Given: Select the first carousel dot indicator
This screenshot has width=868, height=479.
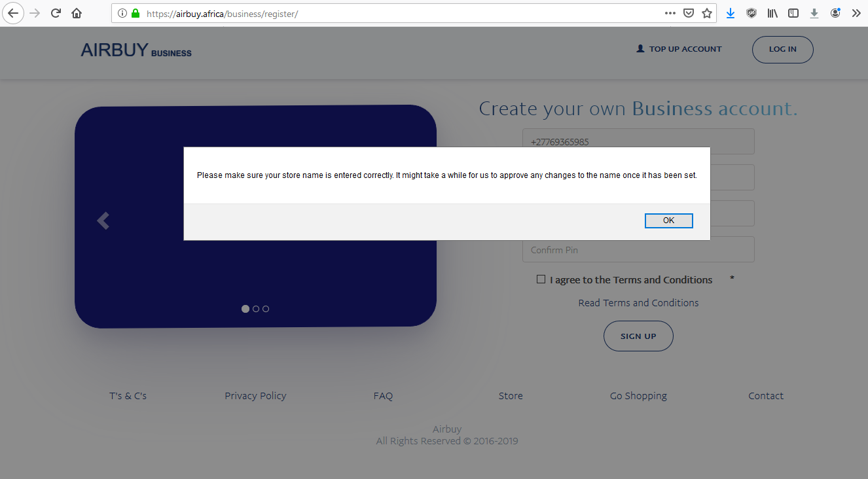Looking at the screenshot, I should [245, 309].
